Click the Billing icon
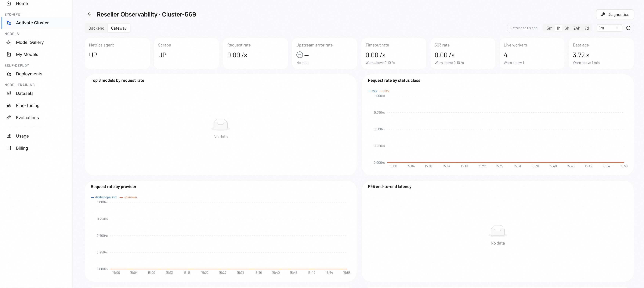Image resolution: width=644 pixels, height=288 pixels. 9,148
